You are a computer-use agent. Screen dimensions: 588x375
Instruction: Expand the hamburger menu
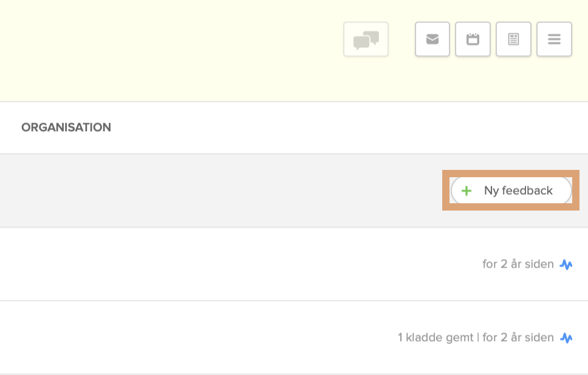554,39
